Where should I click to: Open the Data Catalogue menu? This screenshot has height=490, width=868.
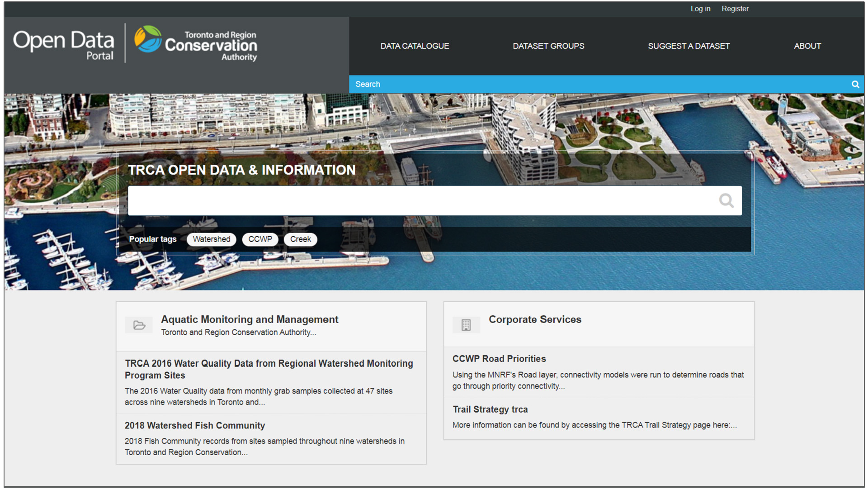pyautogui.click(x=415, y=46)
